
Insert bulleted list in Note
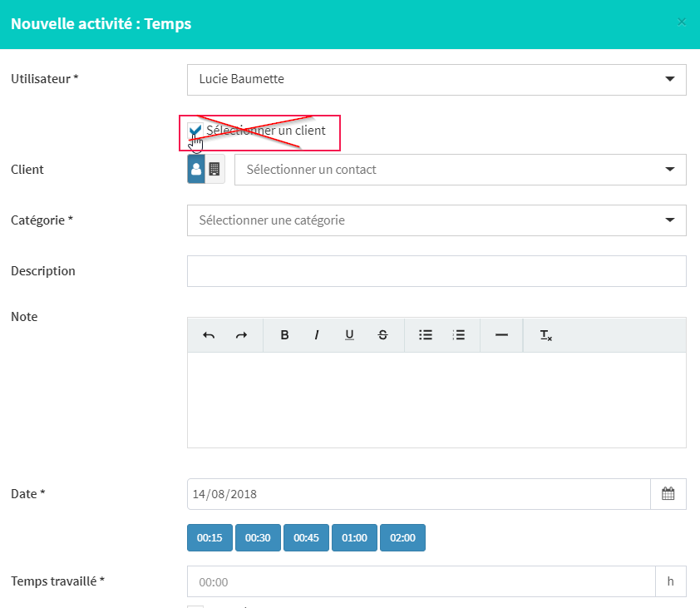click(426, 335)
